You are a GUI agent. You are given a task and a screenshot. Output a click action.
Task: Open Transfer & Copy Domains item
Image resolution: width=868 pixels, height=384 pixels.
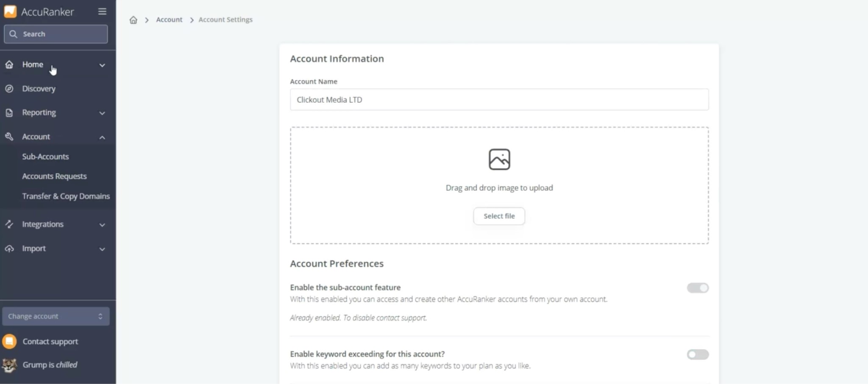[x=66, y=196]
